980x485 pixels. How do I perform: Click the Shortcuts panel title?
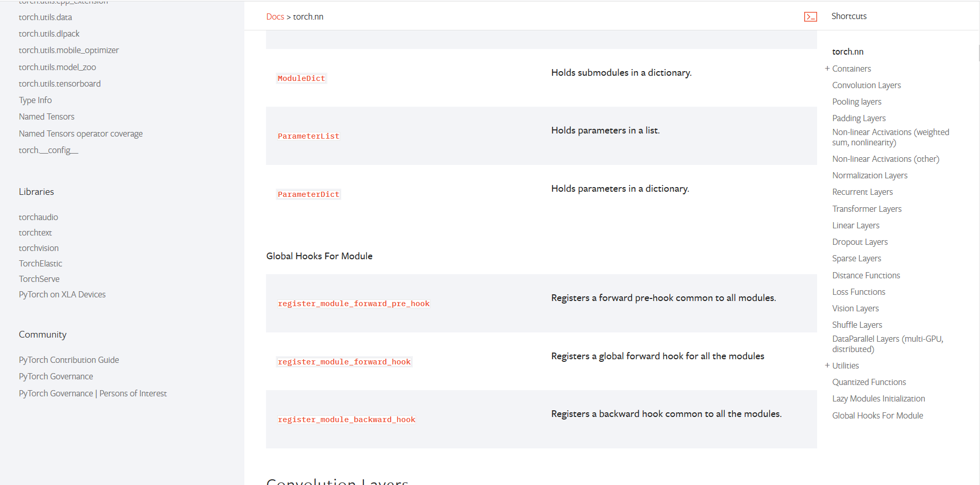pos(849,16)
